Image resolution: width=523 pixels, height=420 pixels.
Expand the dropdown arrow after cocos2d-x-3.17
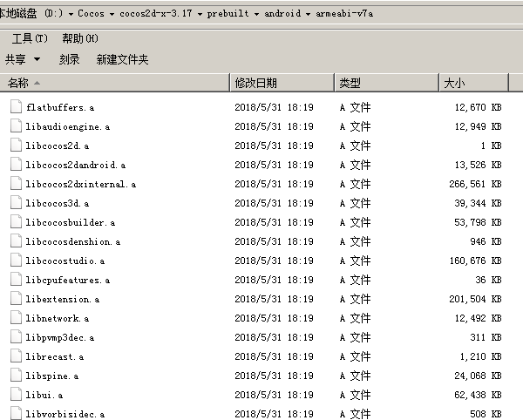200,14
